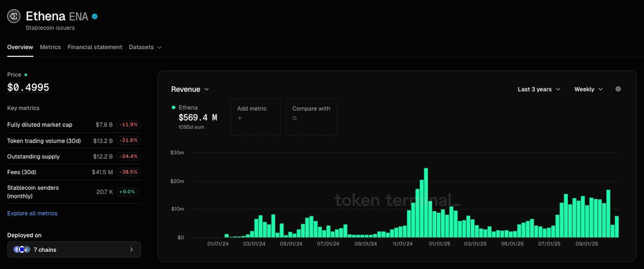Click the -11.9% change badge
The width and height of the screenshot is (644, 269).
[x=128, y=125]
